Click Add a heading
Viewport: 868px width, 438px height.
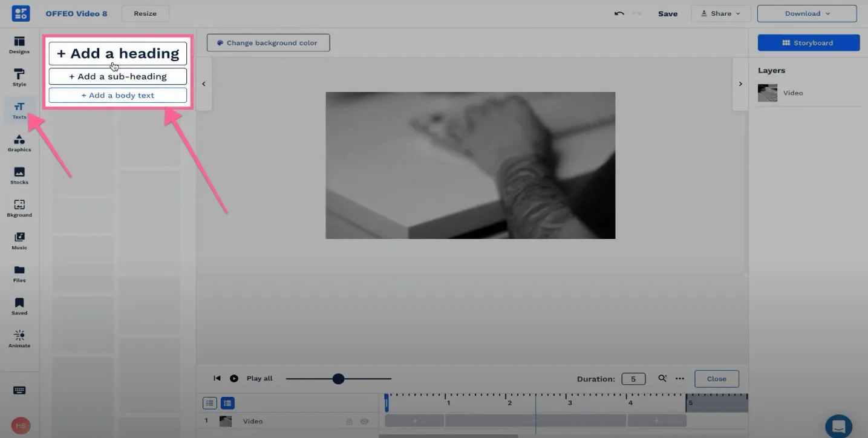coord(118,53)
